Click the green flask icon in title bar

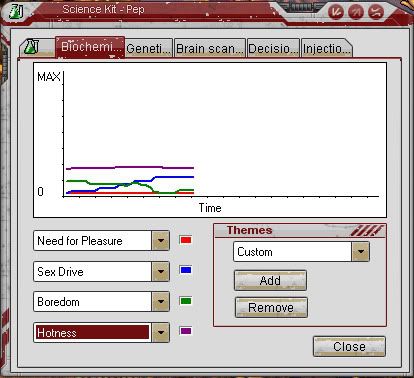[x=16, y=12]
